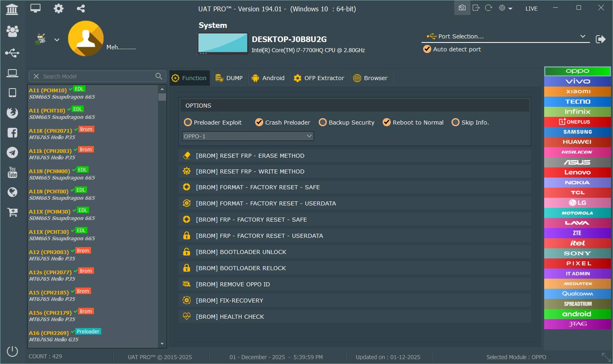Enable the Preloader Exploit option
The height and width of the screenshot is (364, 613).
[188, 122]
